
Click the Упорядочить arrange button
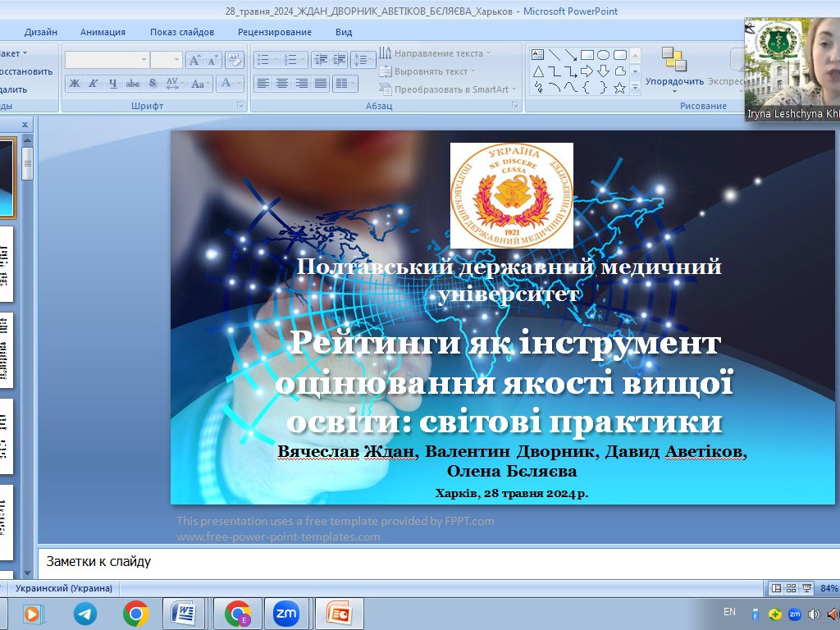coord(674,71)
